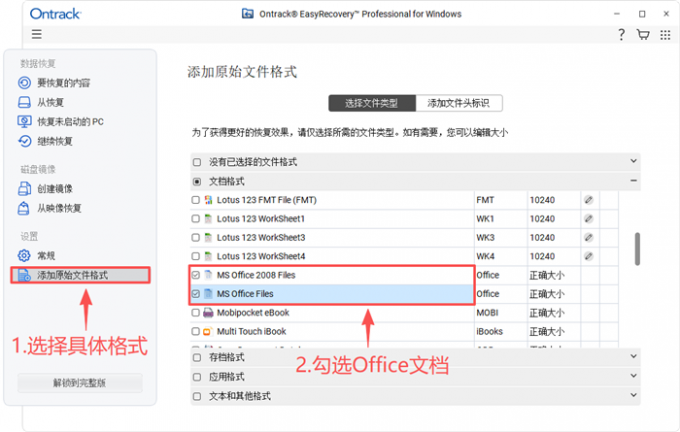The image size is (680, 432).
Task: Select MS Office Files row name
Action: point(245,294)
